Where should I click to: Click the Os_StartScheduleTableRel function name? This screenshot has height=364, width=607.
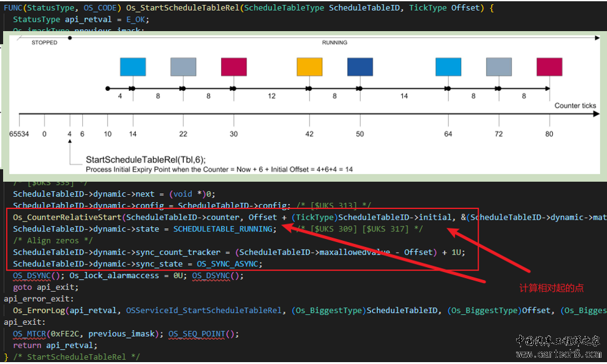182,7
